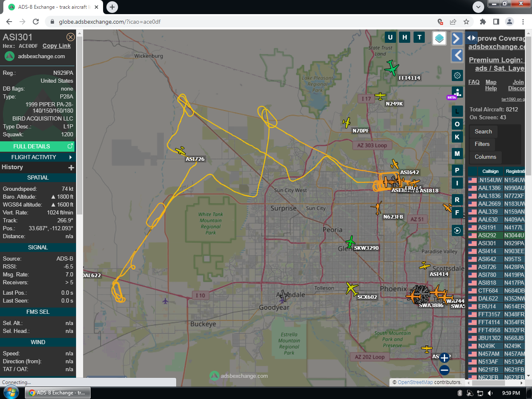Open map settings gear icon
This screenshot has height=399, width=532.
tap(457, 75)
